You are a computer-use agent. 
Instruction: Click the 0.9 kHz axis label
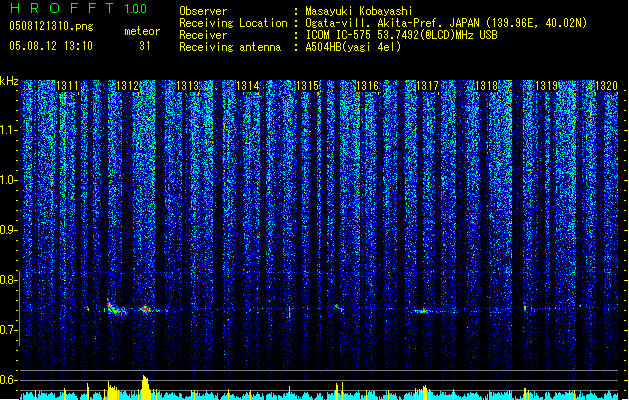point(8,230)
